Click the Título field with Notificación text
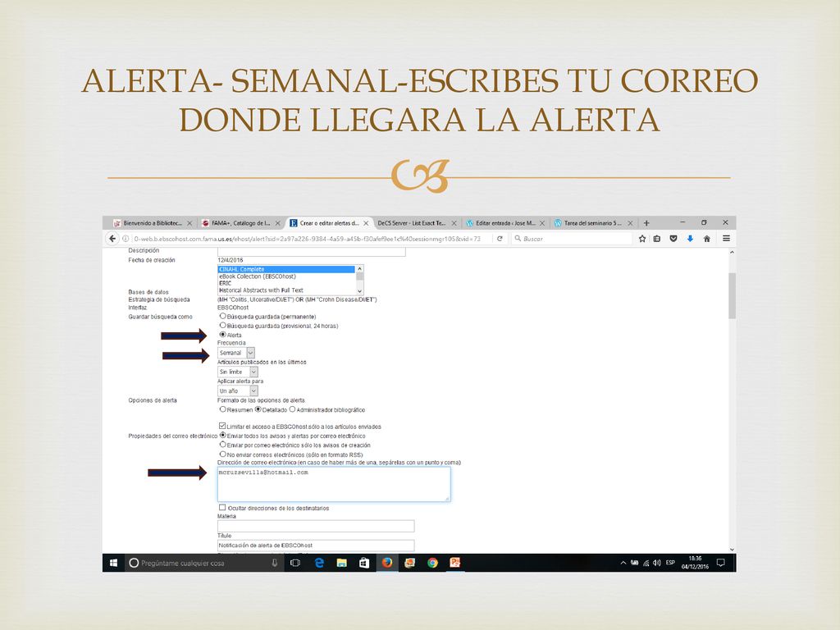The height and width of the screenshot is (630, 840). [x=316, y=546]
